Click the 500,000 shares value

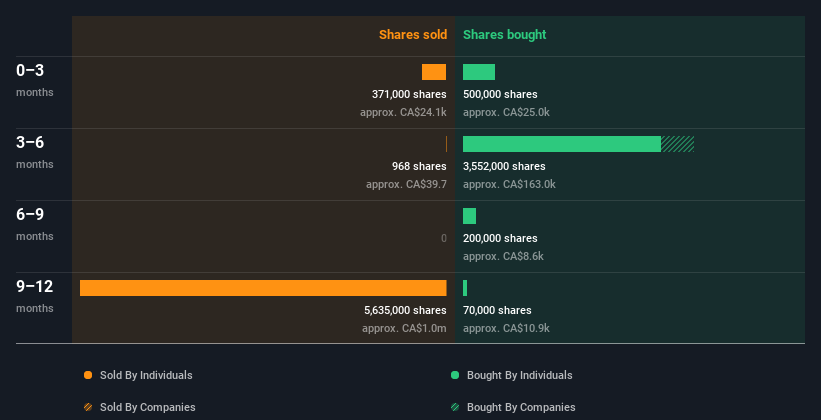click(x=500, y=94)
